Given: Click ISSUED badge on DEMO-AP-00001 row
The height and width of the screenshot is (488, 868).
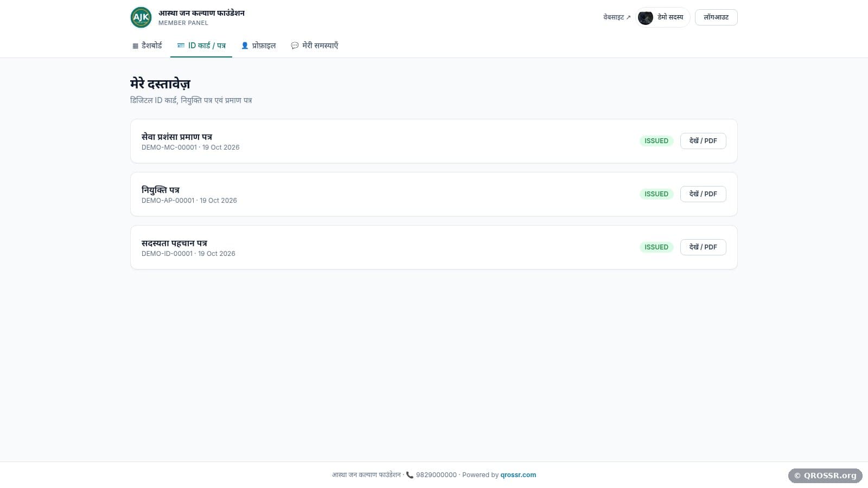Looking at the screenshot, I should 656,194.
